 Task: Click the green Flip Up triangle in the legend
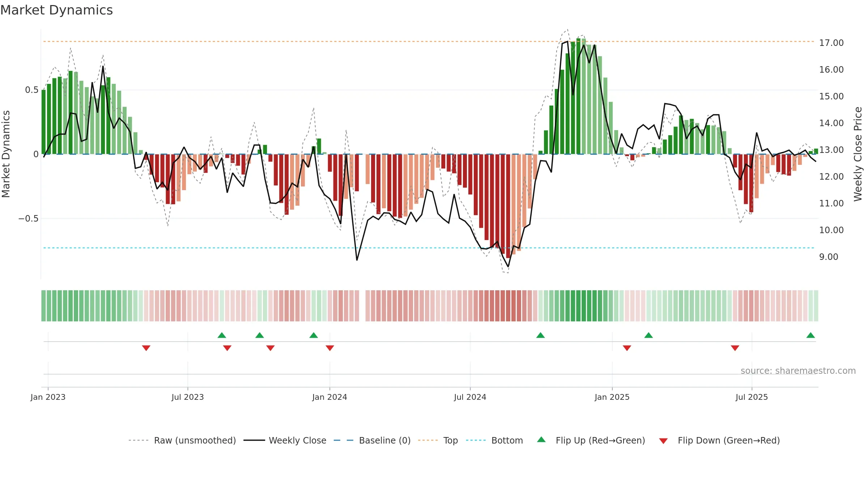click(541, 440)
